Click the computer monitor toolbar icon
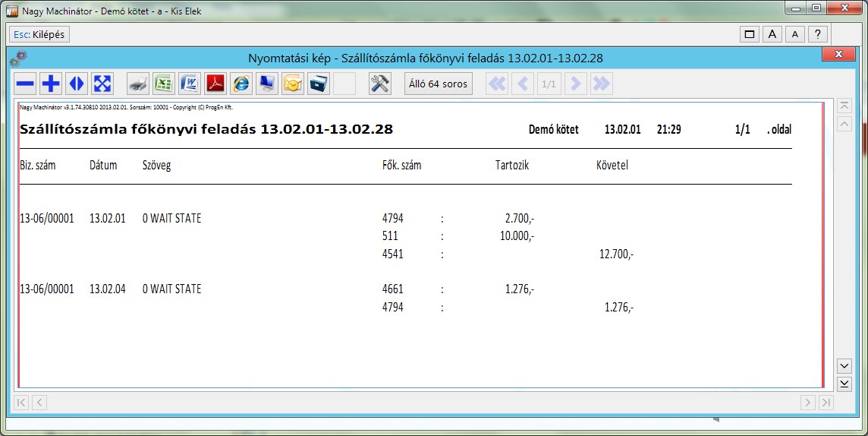 [267, 84]
